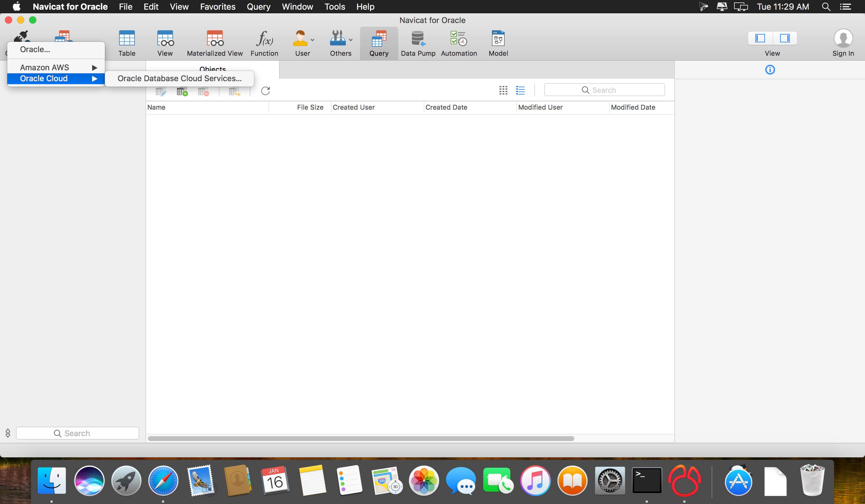Click the objects Search field
Image resolution: width=865 pixels, height=504 pixels.
[x=604, y=90]
